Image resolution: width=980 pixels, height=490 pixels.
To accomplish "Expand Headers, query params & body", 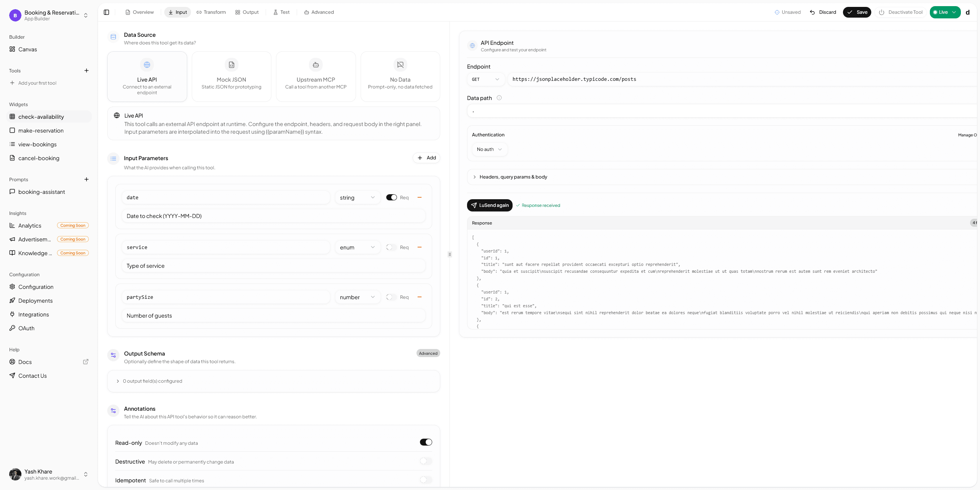I will 513,177.
